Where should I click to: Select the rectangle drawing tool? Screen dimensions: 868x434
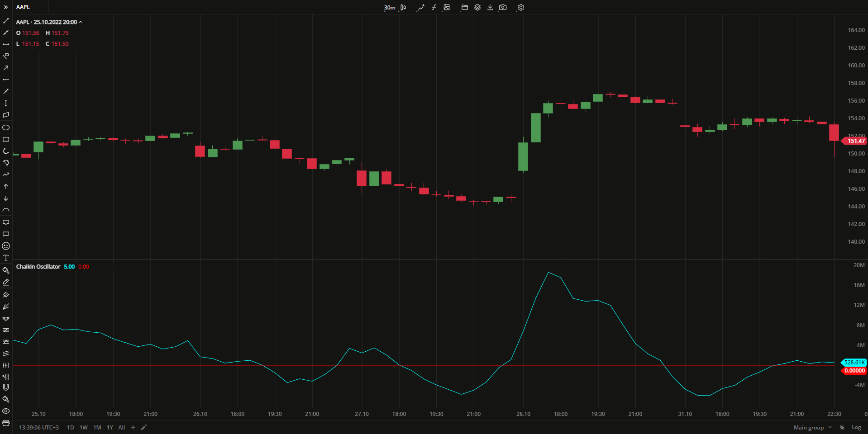point(6,139)
